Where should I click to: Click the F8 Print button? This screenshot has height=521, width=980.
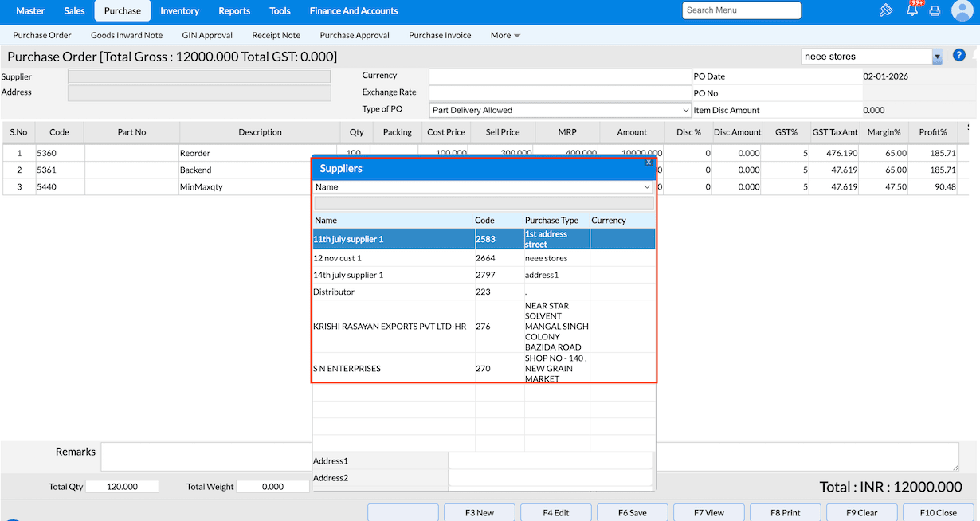pos(785,512)
